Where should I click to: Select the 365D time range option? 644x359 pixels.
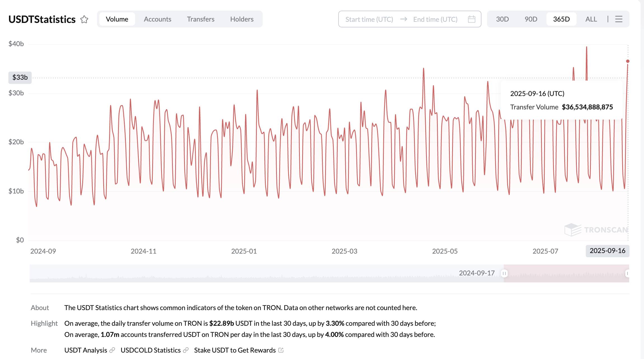click(561, 19)
